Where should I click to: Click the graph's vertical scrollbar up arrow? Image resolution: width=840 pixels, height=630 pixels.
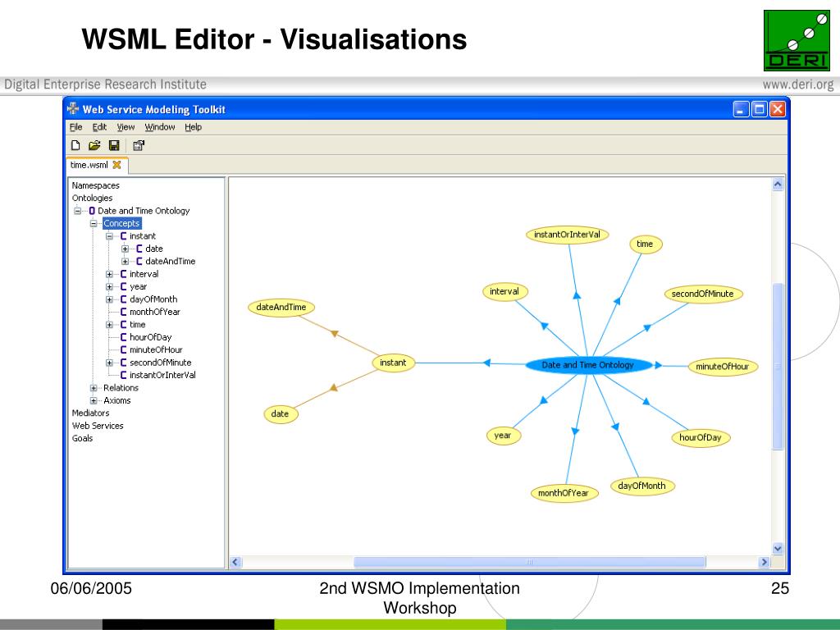778,185
